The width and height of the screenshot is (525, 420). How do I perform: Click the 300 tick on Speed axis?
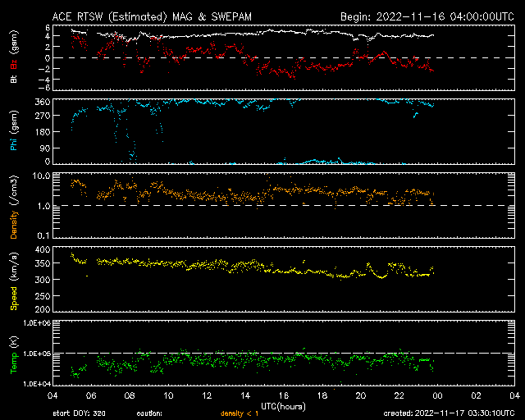[x=43, y=280]
